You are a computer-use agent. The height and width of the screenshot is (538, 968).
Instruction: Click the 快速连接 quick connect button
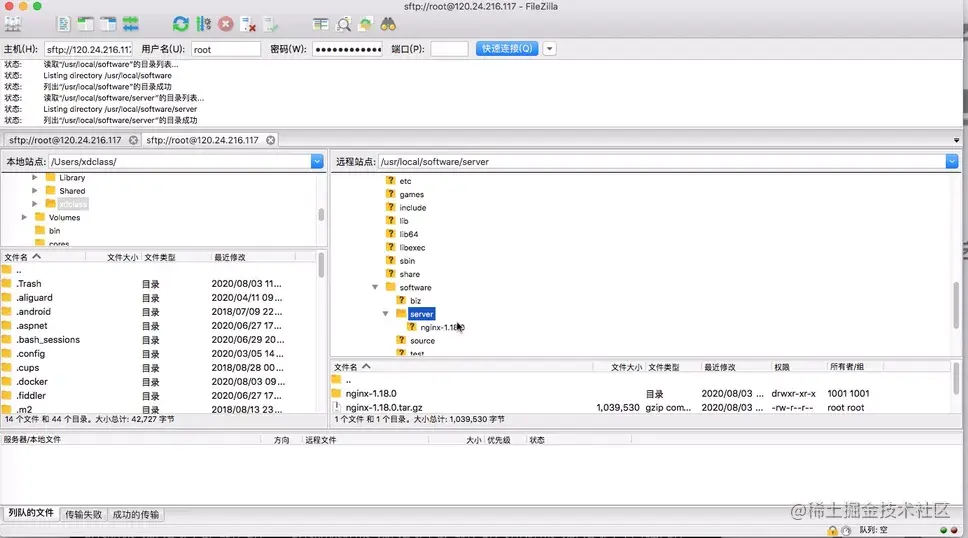[507, 48]
